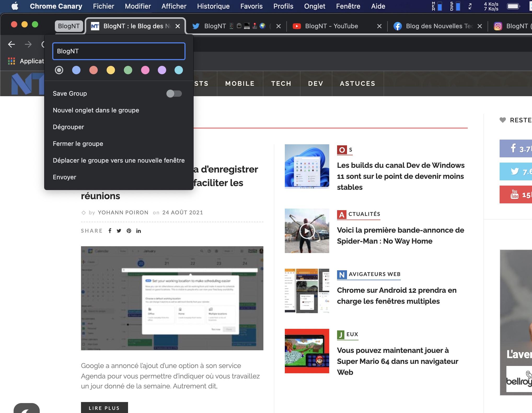Choose "Fermer le groupe" menu entry
Image resolution: width=532 pixels, height=413 pixels.
pyautogui.click(x=78, y=144)
